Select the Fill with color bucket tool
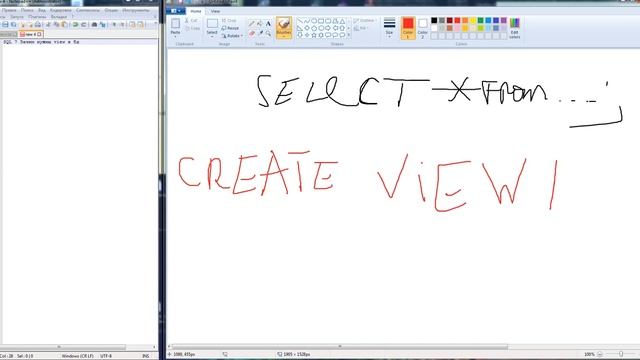This screenshot has width=640, height=360. [x=260, y=23]
